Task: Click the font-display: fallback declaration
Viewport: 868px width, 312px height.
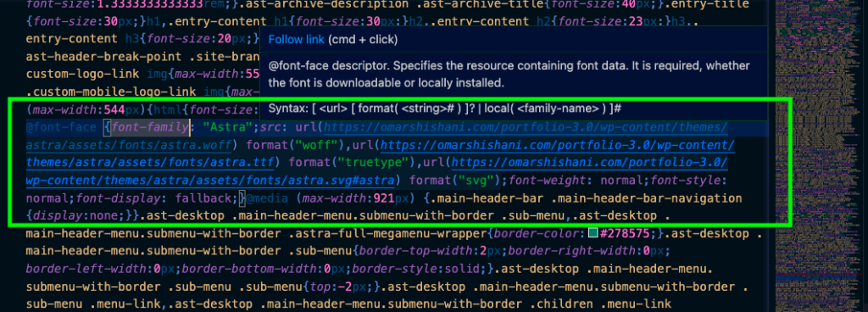Action: 157,198
